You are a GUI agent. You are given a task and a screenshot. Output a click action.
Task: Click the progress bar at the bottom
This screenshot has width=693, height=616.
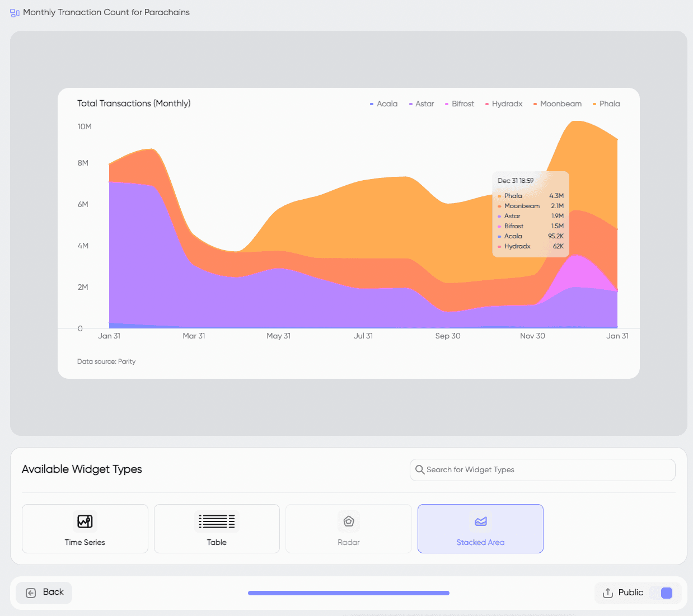[348, 593]
